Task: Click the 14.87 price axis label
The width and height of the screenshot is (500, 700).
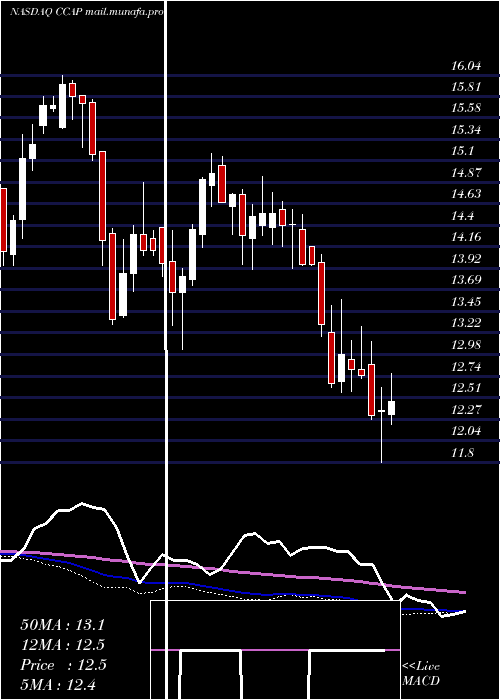Action: coord(466,173)
